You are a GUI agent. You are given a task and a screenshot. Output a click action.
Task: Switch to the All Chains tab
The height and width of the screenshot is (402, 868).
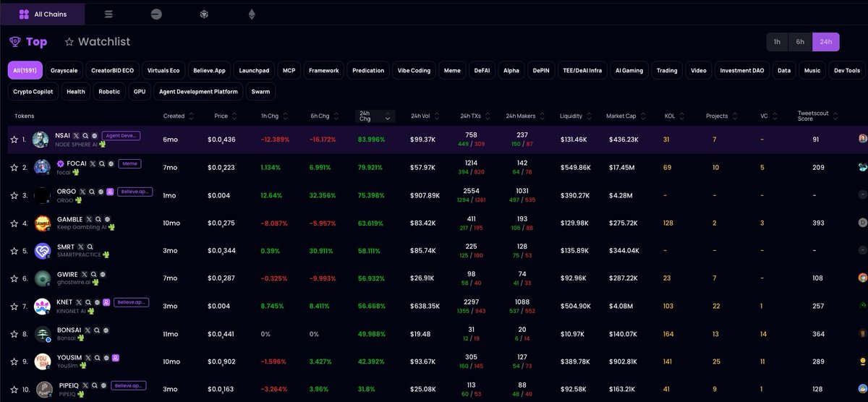pos(43,14)
